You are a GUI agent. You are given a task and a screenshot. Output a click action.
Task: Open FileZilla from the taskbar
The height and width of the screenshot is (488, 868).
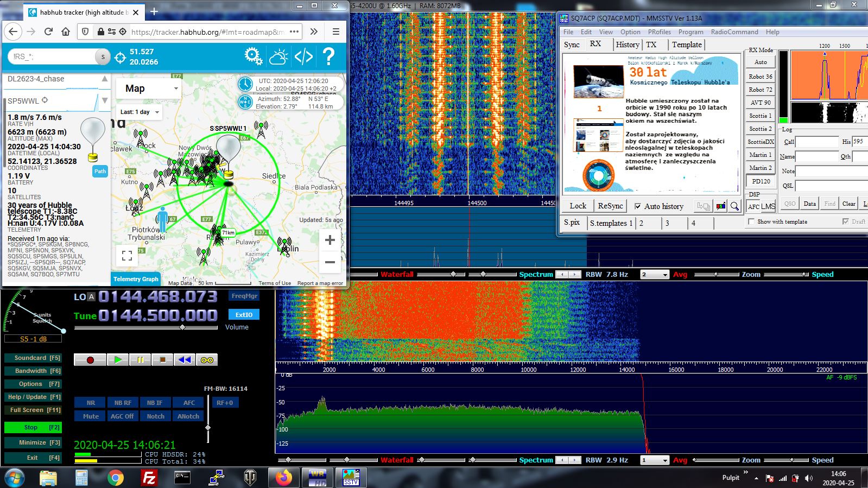[149, 478]
